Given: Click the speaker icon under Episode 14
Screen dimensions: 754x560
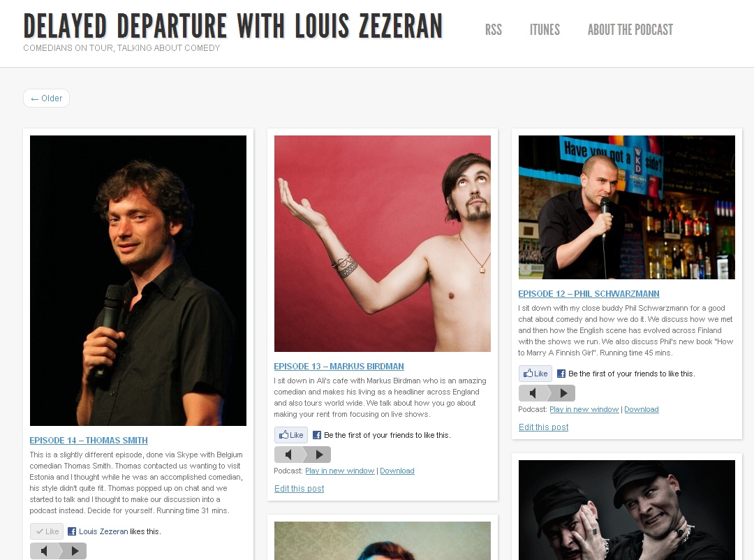Looking at the screenshot, I should (x=44, y=551).
